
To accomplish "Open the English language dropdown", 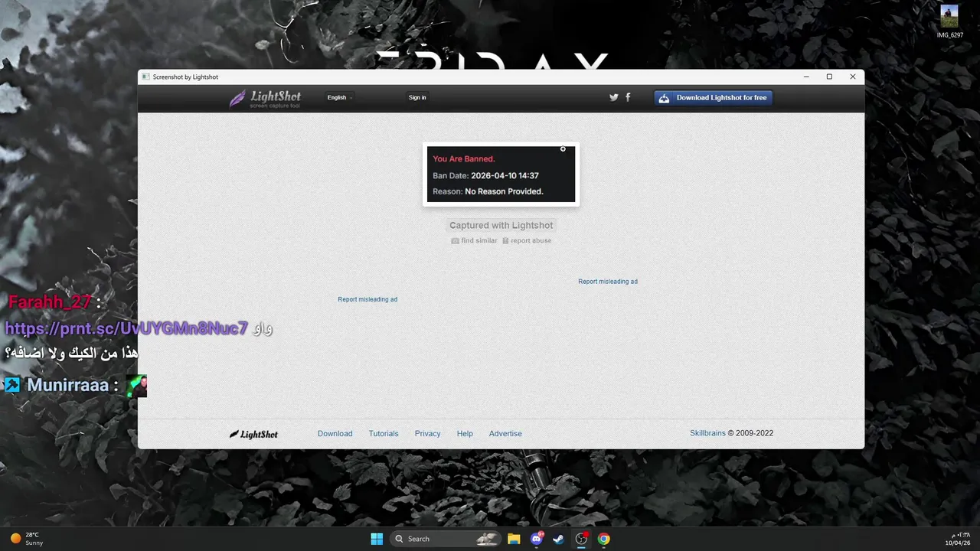I will (x=340, y=98).
